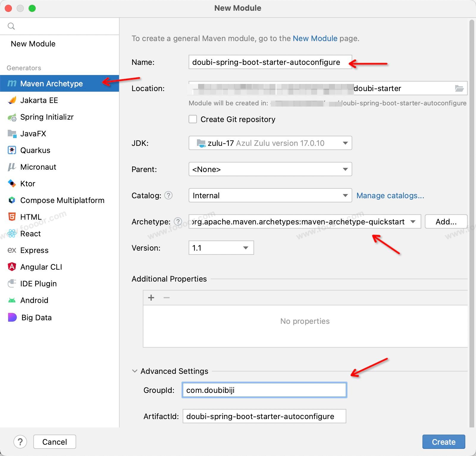Click the Spring Initializr generator icon
Screen dimensions: 476x456
pyautogui.click(x=12, y=117)
